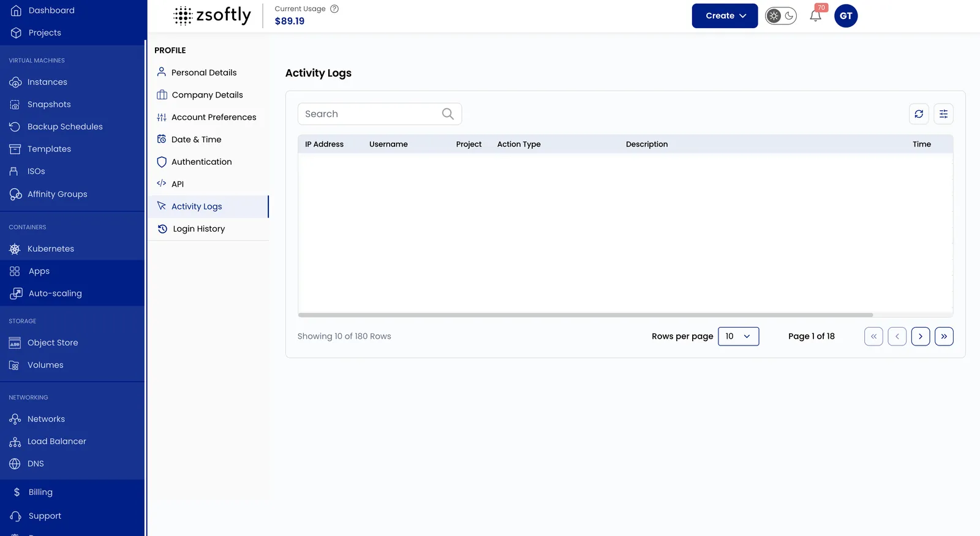The height and width of the screenshot is (536, 980).
Task: Click the Billing label in the sidebar
Action: [x=40, y=493]
